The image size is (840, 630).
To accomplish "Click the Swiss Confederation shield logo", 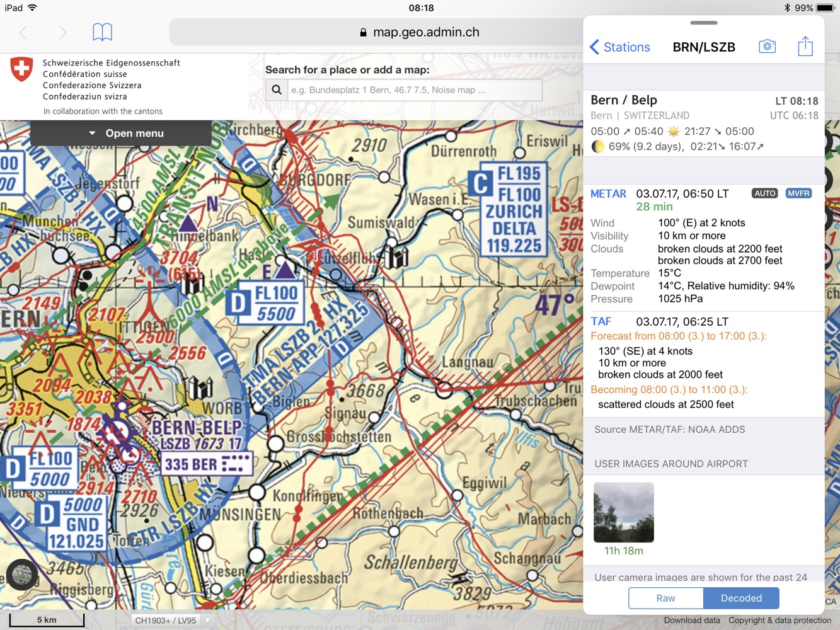I will (22, 69).
